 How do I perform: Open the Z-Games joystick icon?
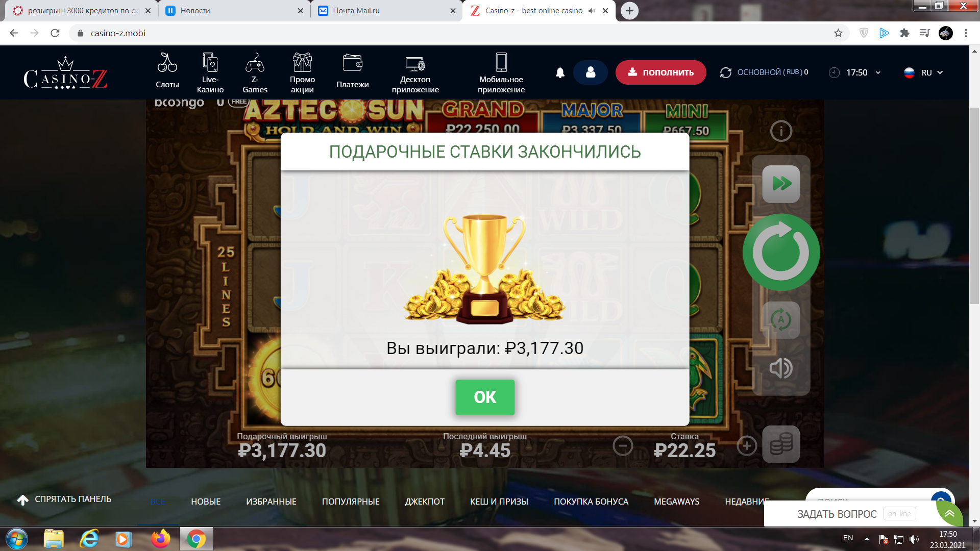click(255, 62)
